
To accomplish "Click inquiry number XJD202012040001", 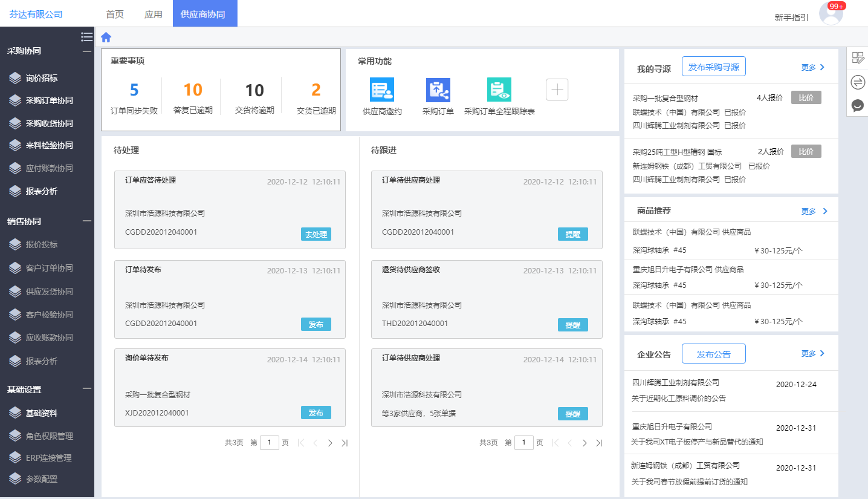I will click(157, 413).
